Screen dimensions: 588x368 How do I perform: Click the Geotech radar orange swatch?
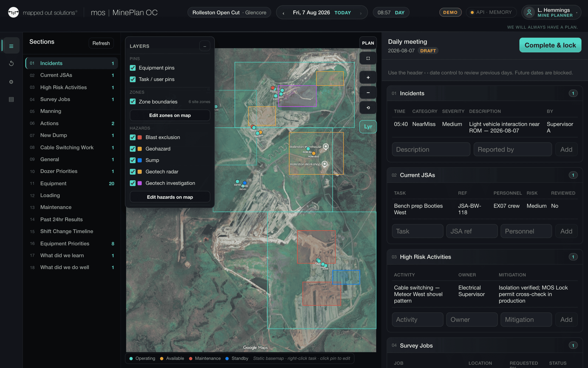(140, 172)
